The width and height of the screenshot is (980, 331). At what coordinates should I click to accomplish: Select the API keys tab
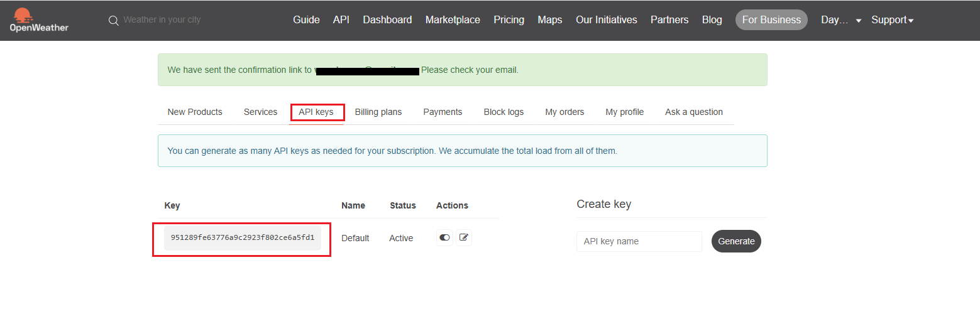coord(316,112)
